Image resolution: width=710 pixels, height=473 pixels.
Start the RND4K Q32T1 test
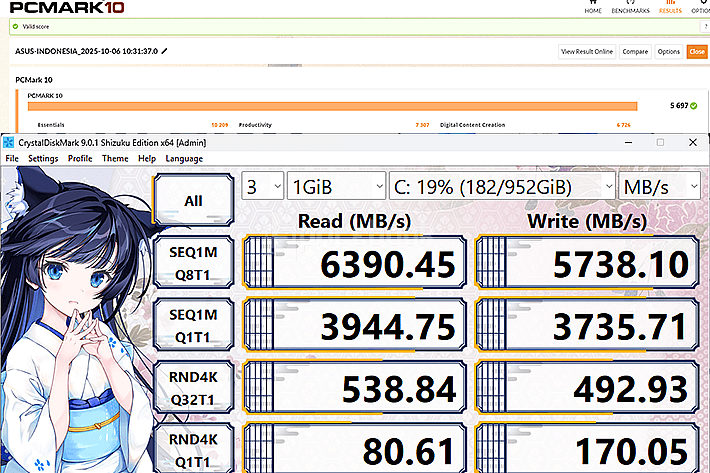point(193,388)
